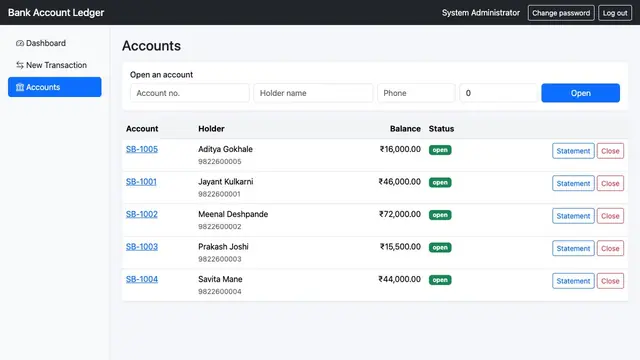
Task: Close Meenal Deshpande's account
Action: pyautogui.click(x=610, y=216)
